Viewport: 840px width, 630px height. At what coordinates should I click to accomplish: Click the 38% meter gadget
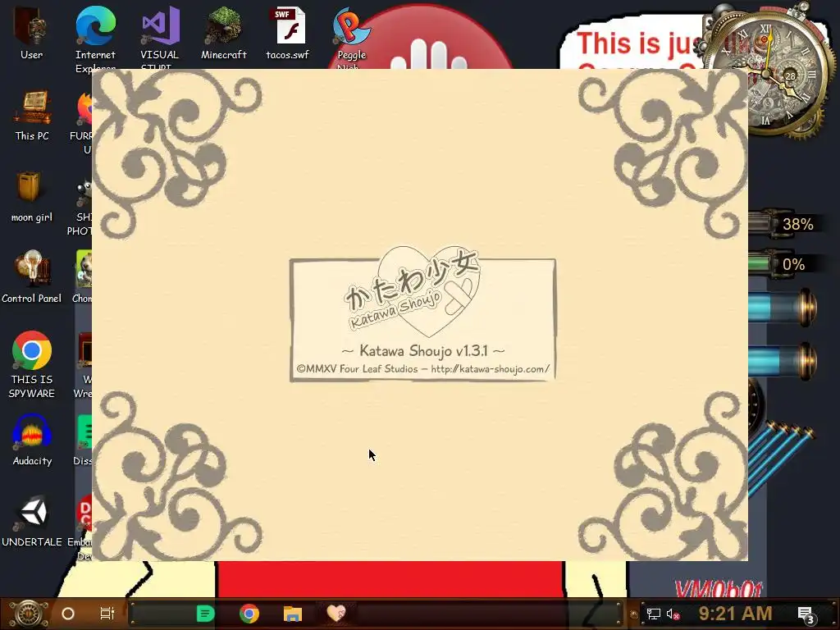pos(785,224)
